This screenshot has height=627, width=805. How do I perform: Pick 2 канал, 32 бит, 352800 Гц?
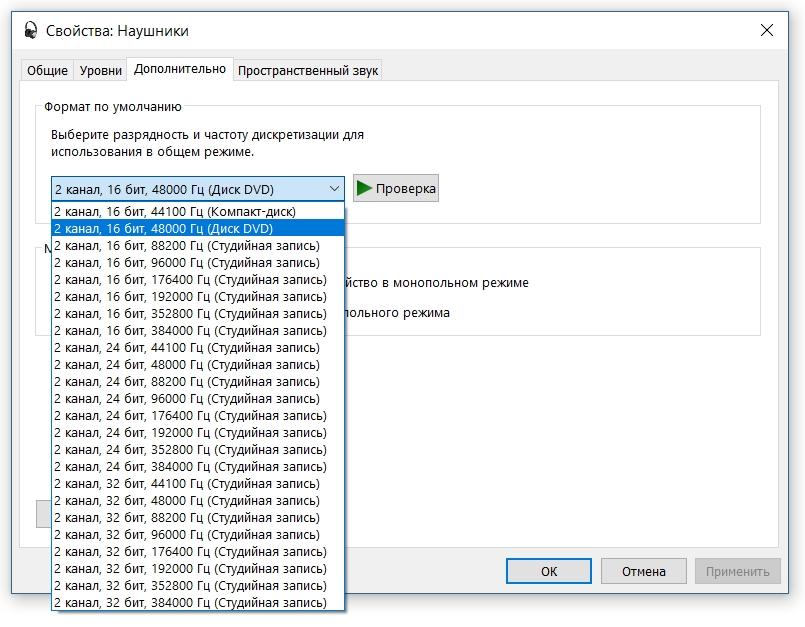(x=198, y=585)
